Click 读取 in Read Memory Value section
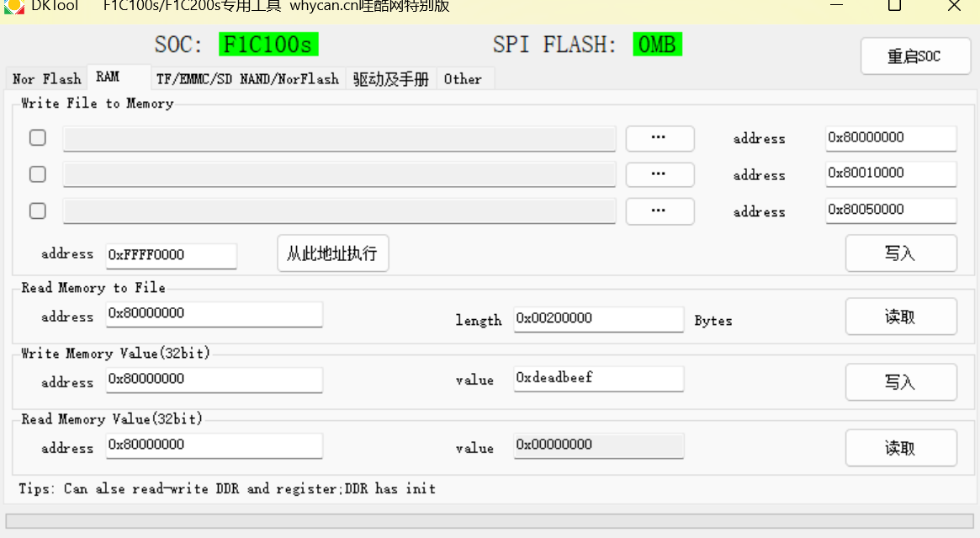This screenshot has width=980, height=538. pyautogui.click(x=900, y=448)
